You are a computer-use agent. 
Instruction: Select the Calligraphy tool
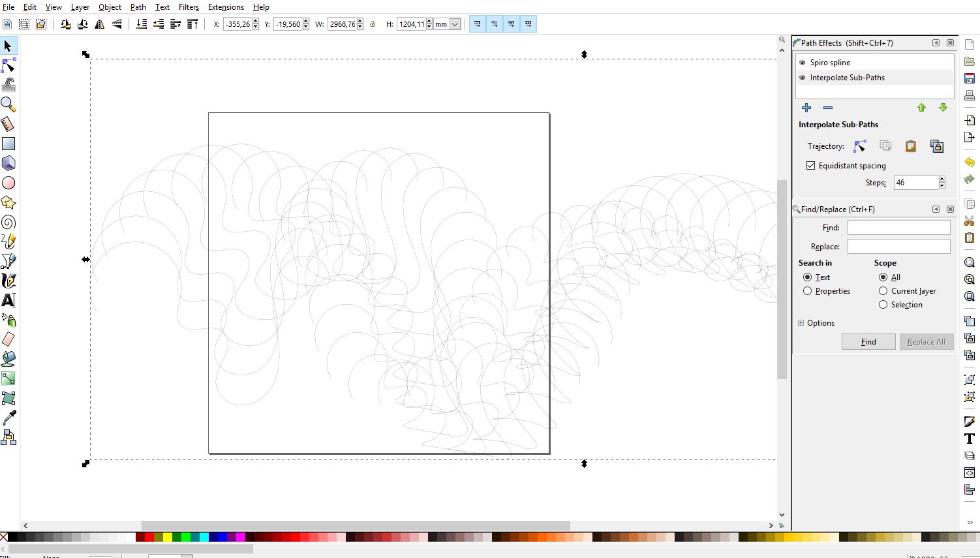pos(8,281)
